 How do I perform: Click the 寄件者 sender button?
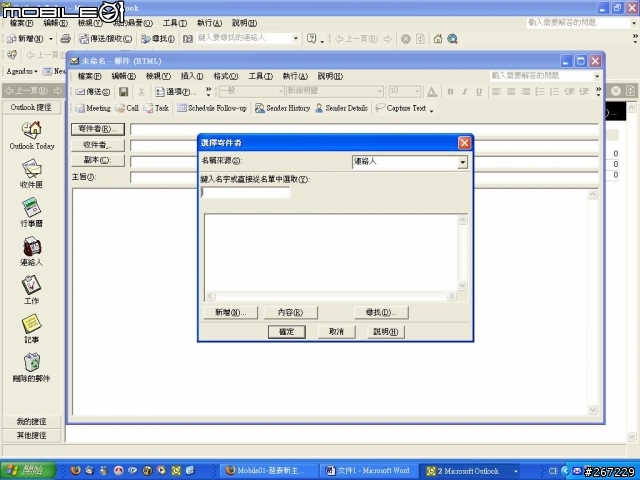pos(98,129)
